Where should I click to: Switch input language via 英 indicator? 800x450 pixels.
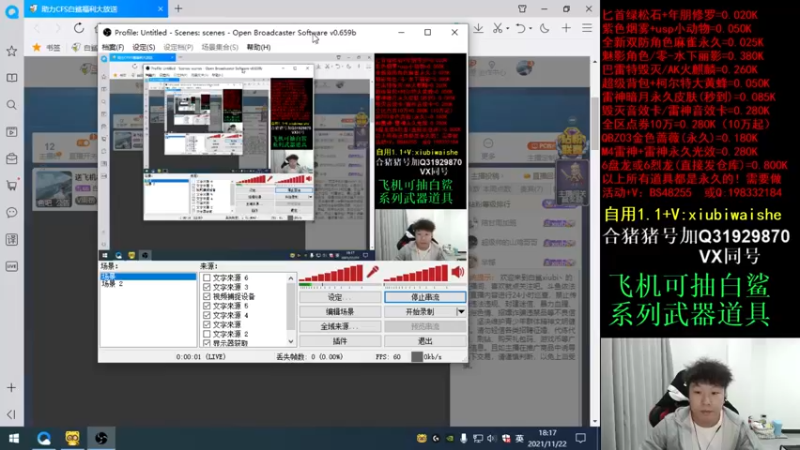click(519, 438)
